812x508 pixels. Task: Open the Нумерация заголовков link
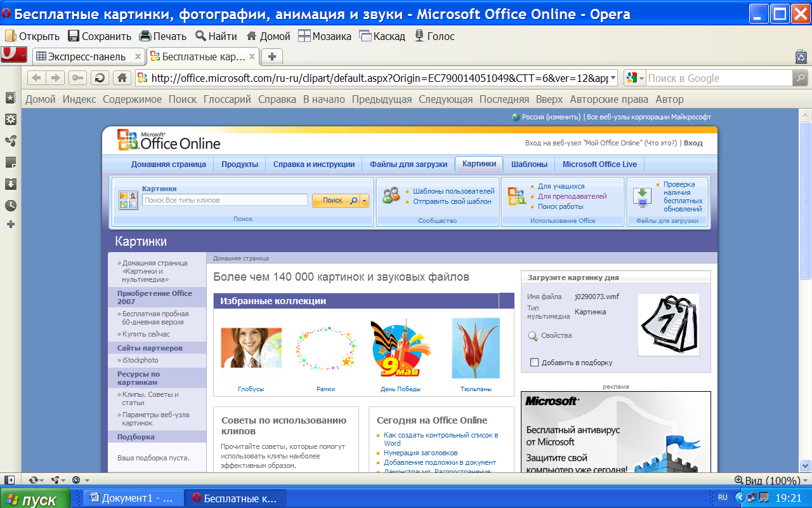click(421, 453)
